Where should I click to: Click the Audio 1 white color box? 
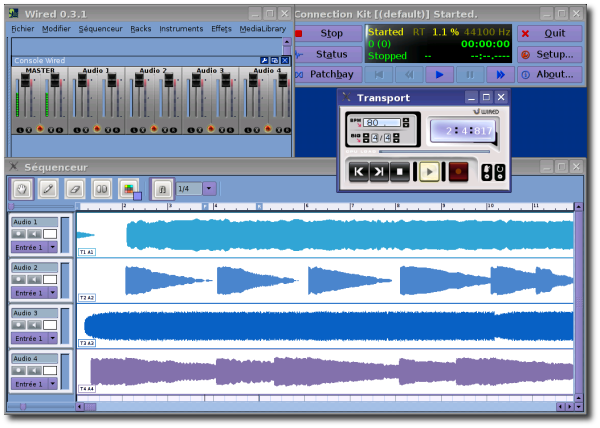pos(50,234)
